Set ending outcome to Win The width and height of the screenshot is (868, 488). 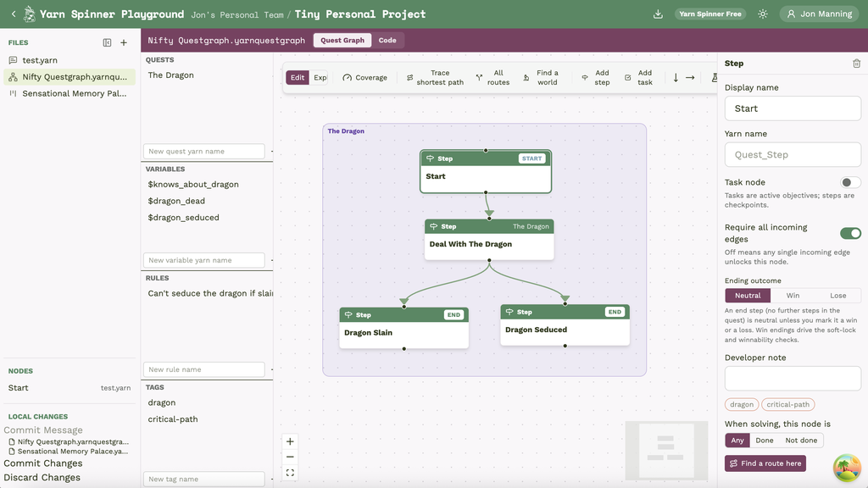(x=793, y=296)
